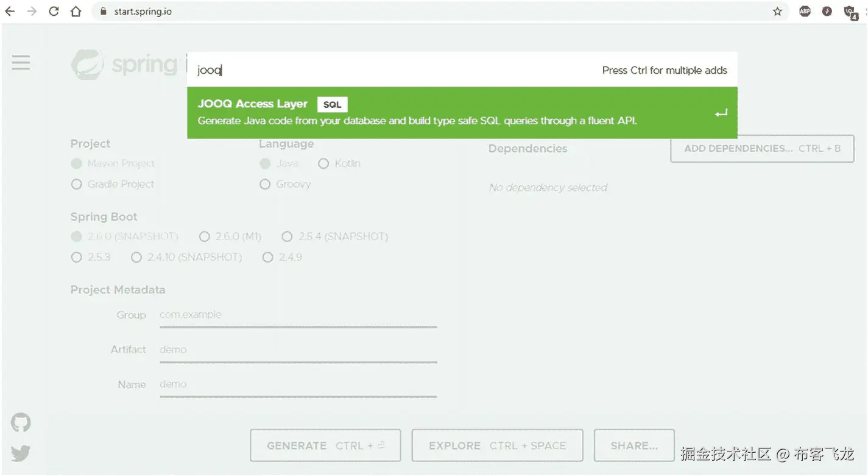
Task: Open the ABP adblock extension icon
Action: 805,11
